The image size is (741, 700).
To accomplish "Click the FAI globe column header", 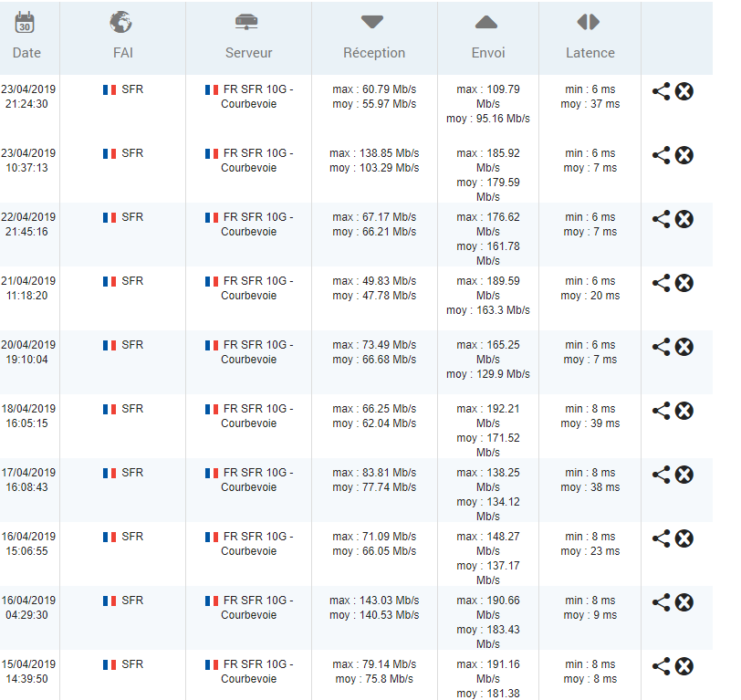I will click(x=122, y=37).
